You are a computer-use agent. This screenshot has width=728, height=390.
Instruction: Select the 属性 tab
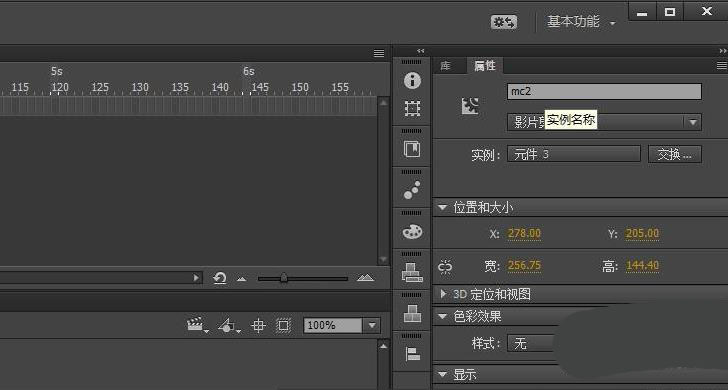pyautogui.click(x=484, y=66)
